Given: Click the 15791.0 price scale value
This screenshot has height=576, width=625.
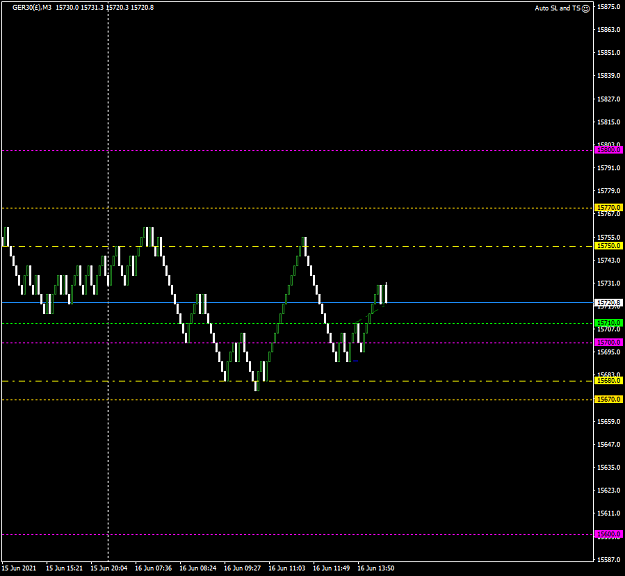Looking at the screenshot, I should pos(608,168).
